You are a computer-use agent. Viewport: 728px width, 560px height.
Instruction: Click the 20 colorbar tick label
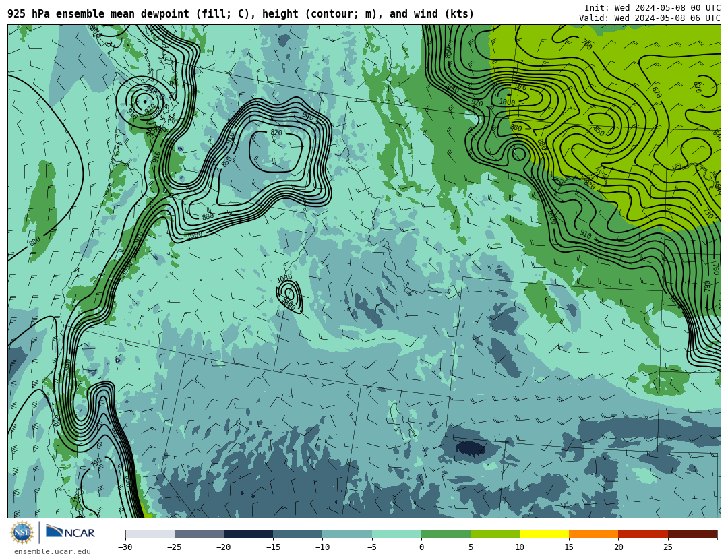[x=619, y=547]
